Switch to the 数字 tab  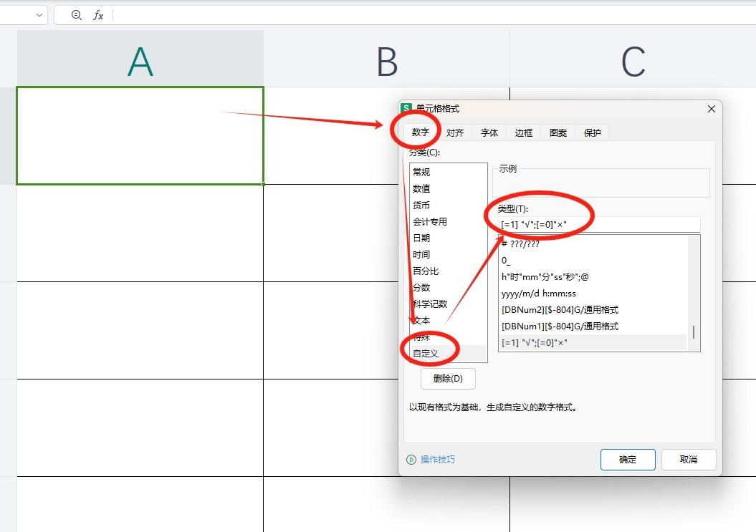pyautogui.click(x=421, y=132)
